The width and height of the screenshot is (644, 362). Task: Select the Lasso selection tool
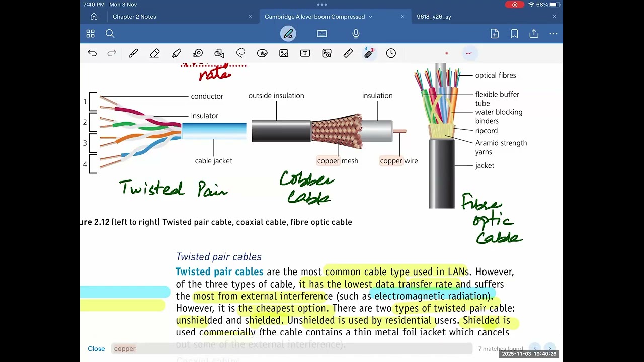(241, 53)
